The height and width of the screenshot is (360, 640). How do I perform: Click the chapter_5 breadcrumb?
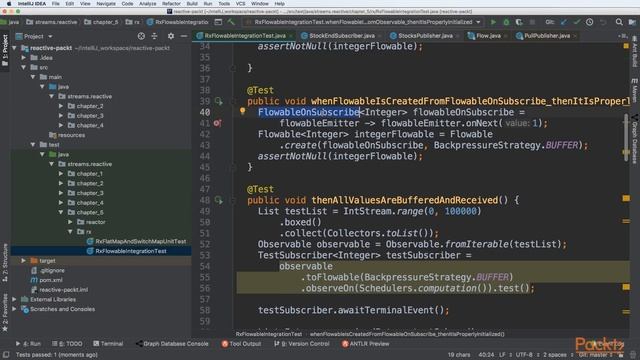(x=101, y=22)
